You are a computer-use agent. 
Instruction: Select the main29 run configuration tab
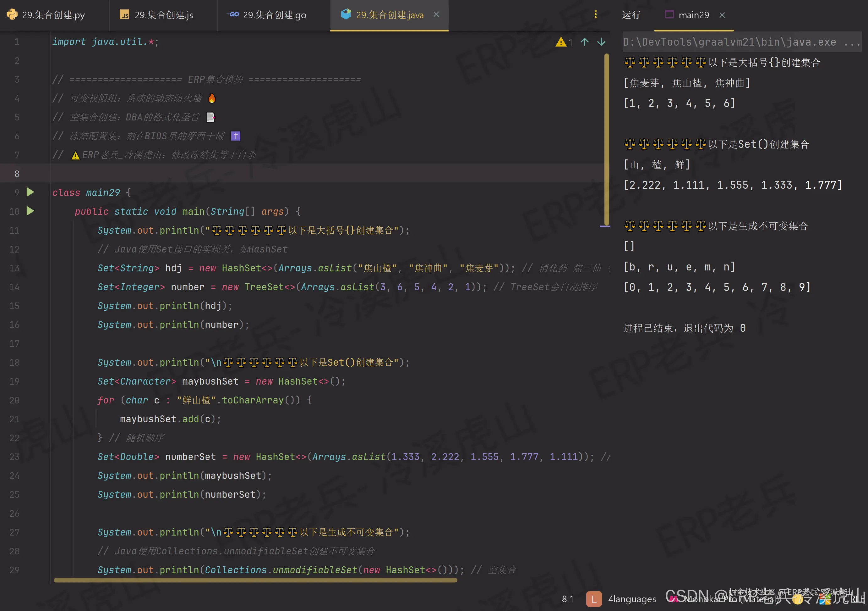pos(693,15)
